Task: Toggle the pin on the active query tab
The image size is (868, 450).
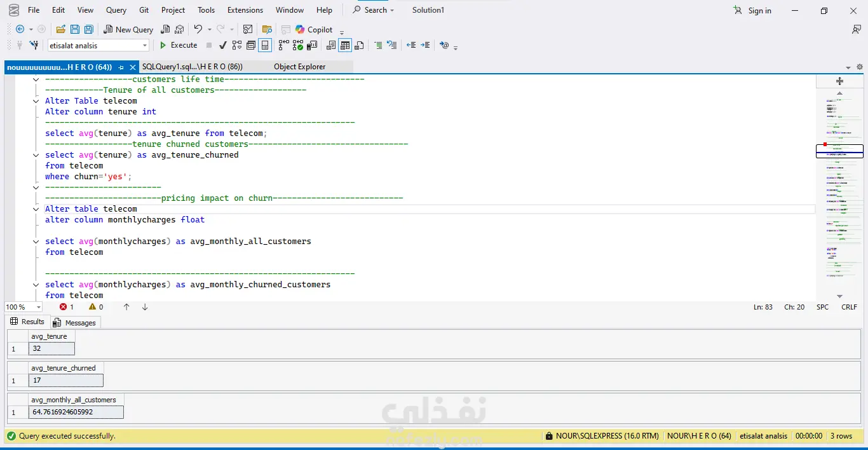Action: click(x=121, y=67)
